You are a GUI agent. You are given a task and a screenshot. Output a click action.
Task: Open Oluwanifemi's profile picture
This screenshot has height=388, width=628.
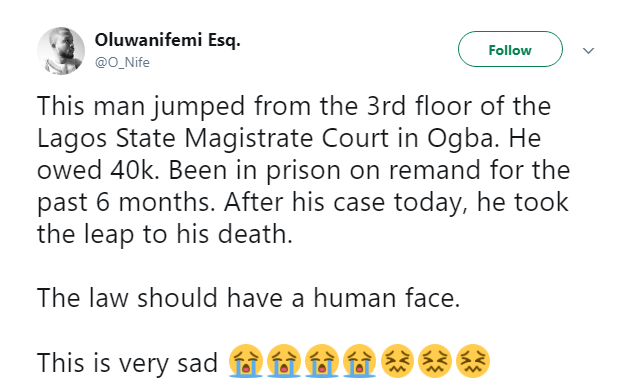(x=61, y=51)
